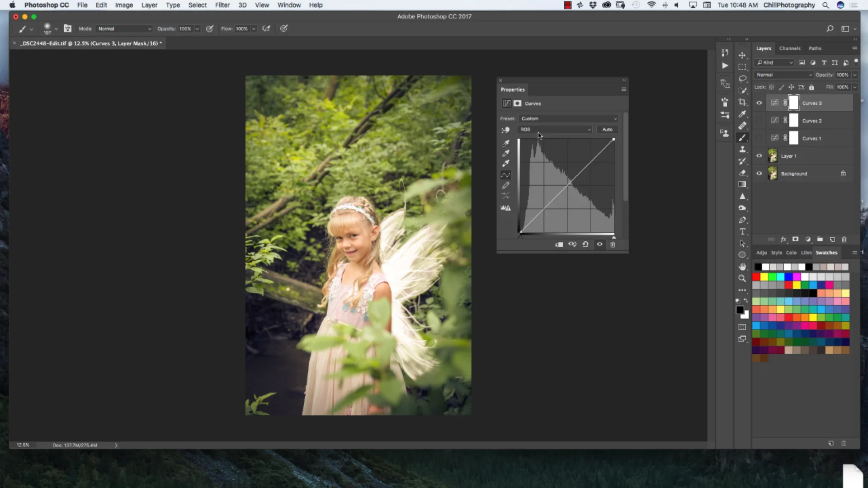This screenshot has height=488, width=868.
Task: Switch to the Channels tab
Action: click(790, 48)
